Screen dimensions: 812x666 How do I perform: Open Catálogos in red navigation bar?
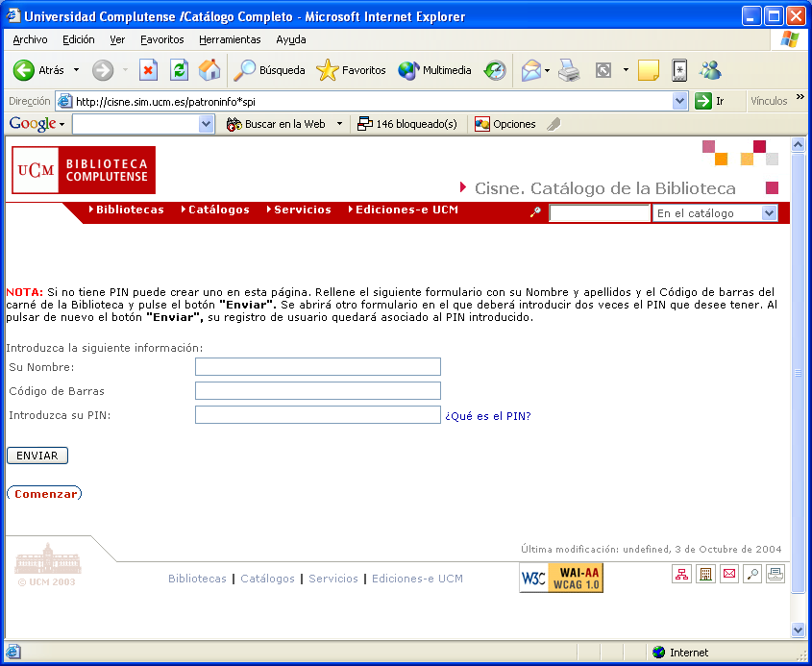click(215, 210)
